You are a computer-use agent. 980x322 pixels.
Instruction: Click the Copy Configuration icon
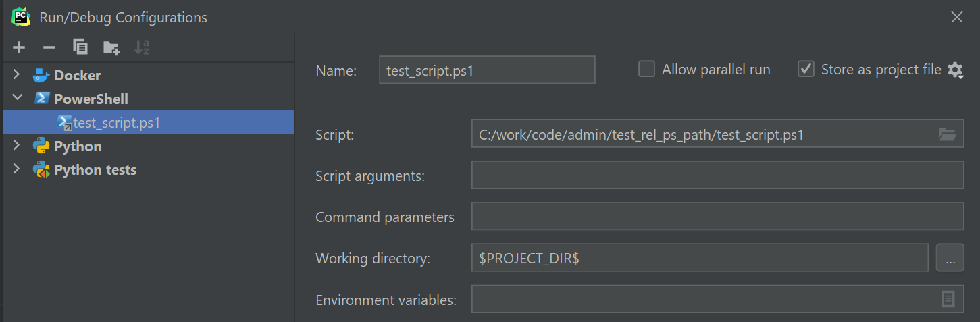click(80, 47)
